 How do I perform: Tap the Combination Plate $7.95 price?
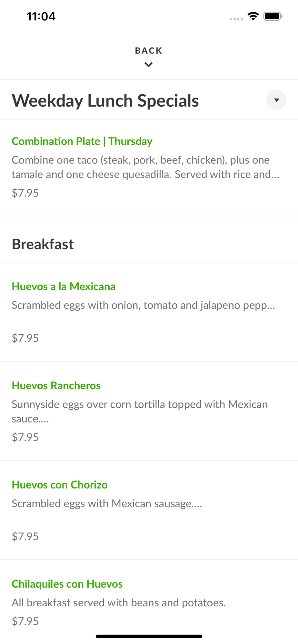(25, 193)
